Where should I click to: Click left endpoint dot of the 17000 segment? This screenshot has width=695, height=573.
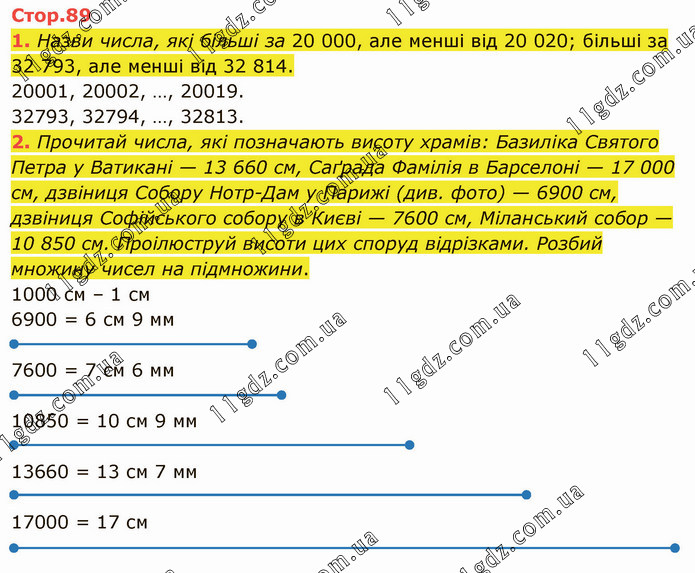coord(13,547)
